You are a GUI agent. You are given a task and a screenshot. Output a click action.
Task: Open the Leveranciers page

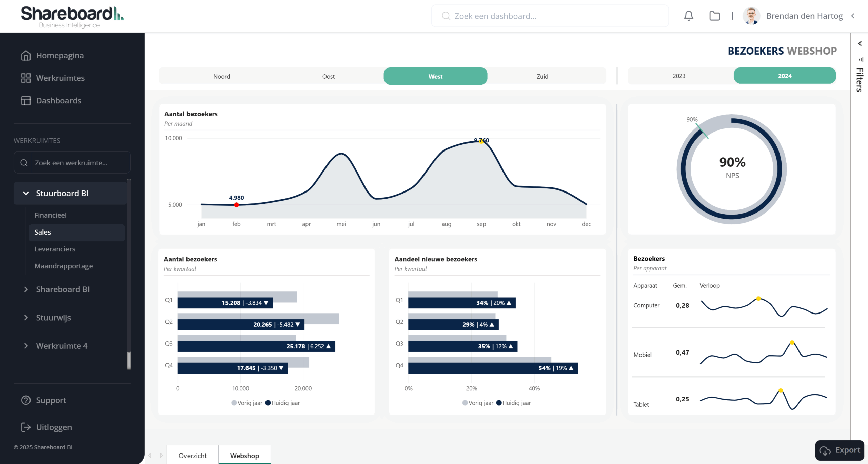click(55, 249)
